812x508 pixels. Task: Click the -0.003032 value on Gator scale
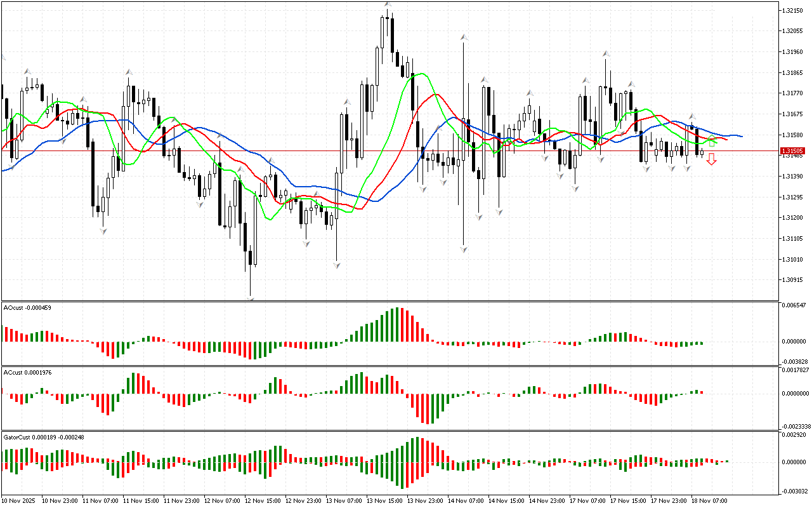[794, 491]
